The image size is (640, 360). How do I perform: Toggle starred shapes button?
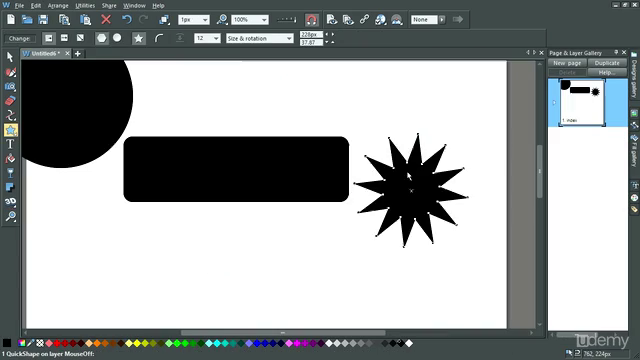coord(139,38)
